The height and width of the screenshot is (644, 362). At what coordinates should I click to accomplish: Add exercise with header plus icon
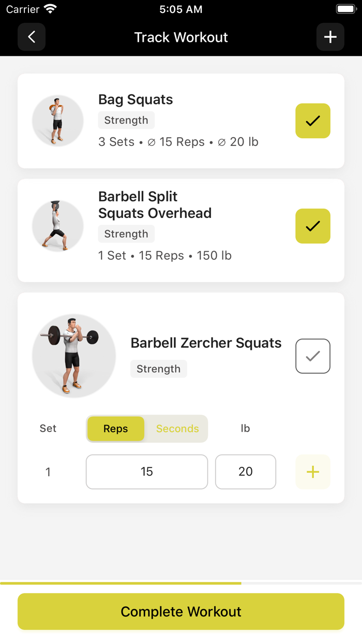pos(330,37)
